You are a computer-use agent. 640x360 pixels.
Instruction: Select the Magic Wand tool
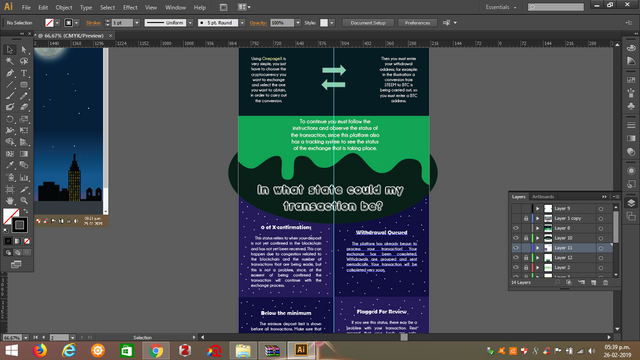click(x=10, y=61)
